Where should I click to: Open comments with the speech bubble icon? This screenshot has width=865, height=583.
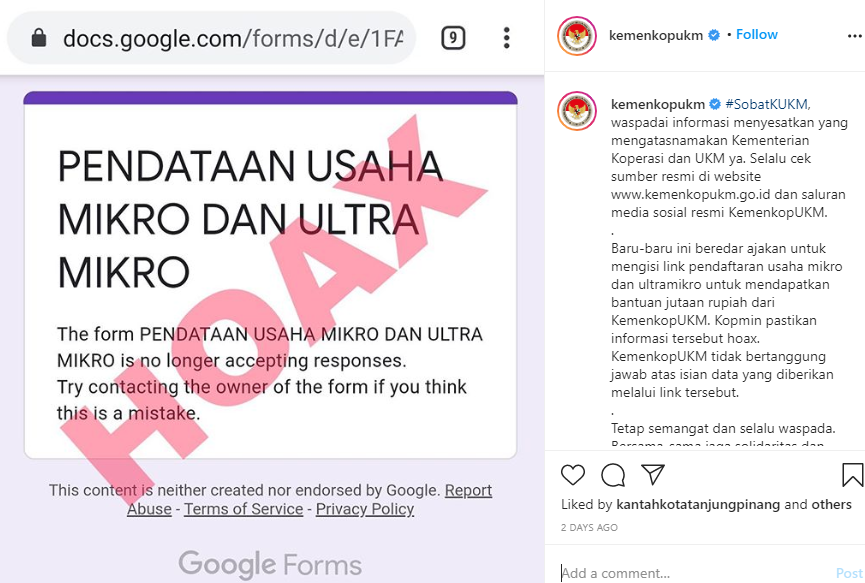coord(613,475)
